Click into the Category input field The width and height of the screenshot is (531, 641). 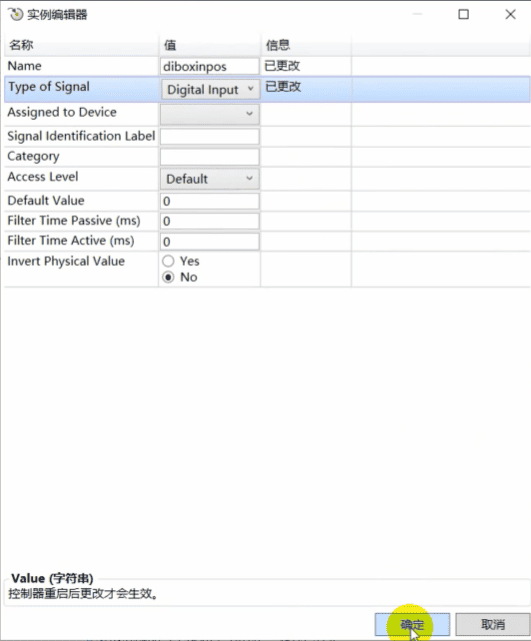[210, 157]
